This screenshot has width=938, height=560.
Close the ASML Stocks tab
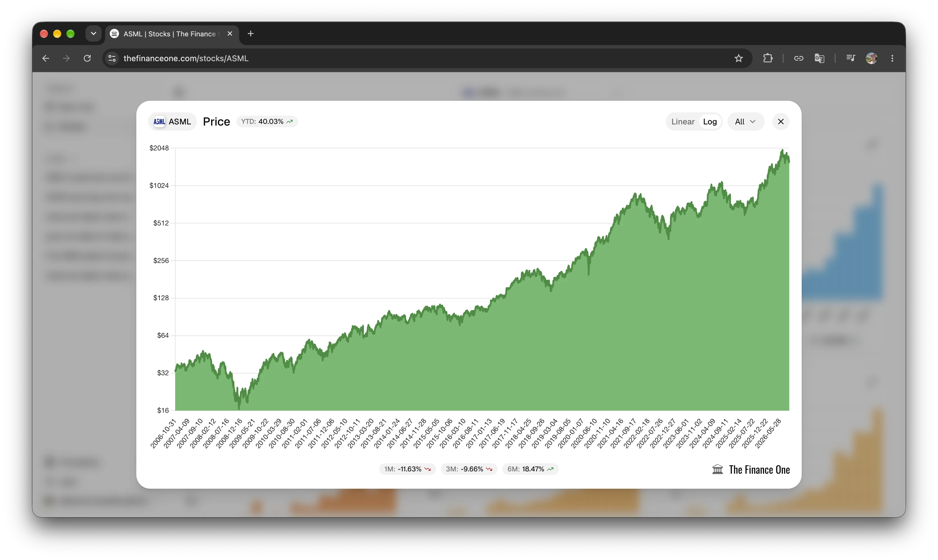[230, 33]
